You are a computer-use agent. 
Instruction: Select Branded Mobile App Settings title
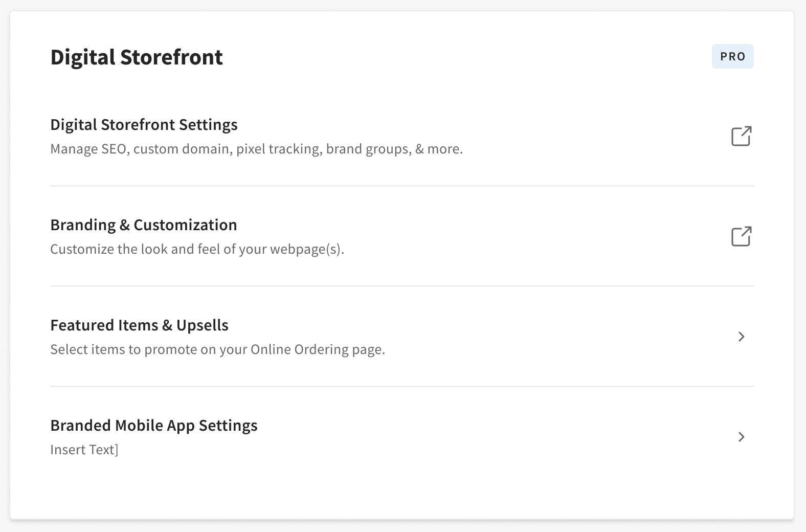[154, 426]
